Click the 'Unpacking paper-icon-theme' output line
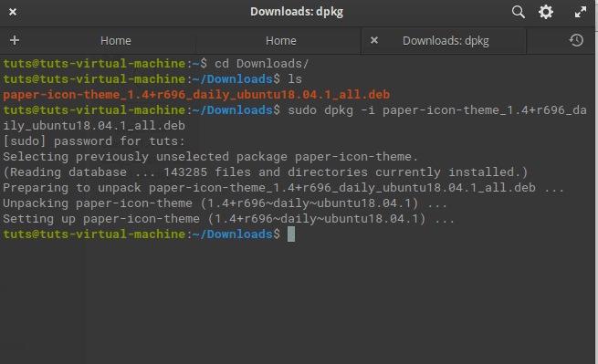Image resolution: width=598 pixels, height=364 pixels. [x=225, y=203]
